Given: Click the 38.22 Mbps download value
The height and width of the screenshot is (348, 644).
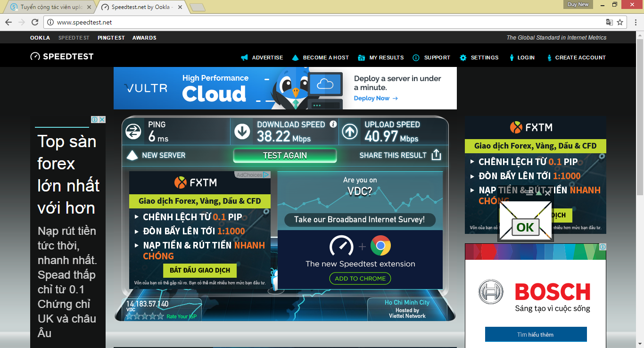Looking at the screenshot, I should coord(284,137).
